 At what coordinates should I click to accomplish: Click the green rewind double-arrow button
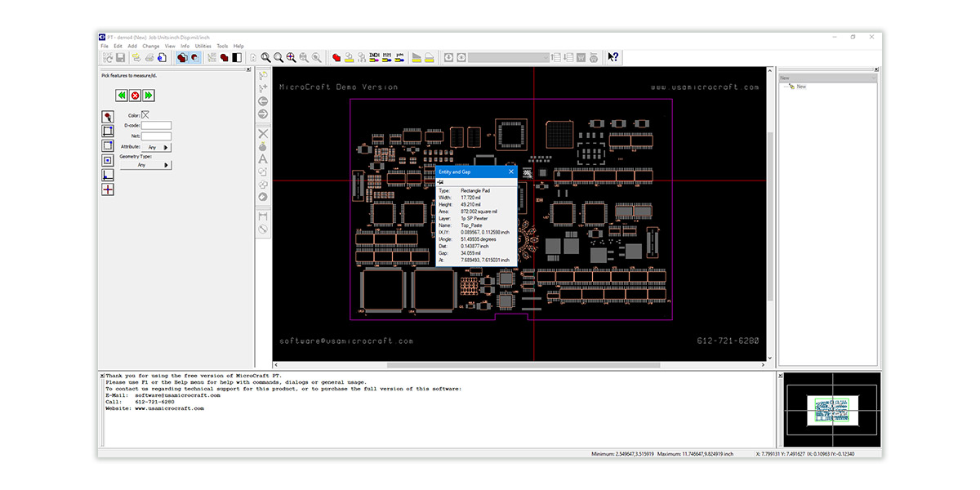click(x=121, y=96)
